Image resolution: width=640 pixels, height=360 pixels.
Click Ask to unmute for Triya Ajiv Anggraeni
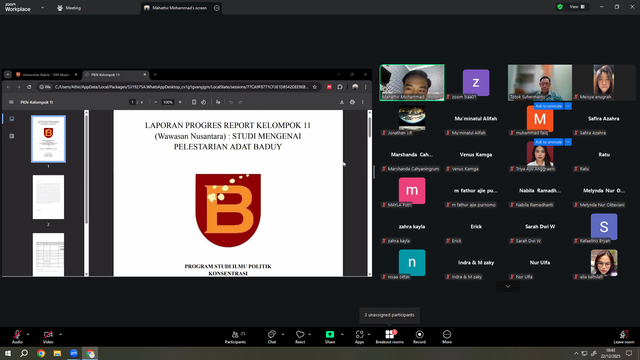549,142
